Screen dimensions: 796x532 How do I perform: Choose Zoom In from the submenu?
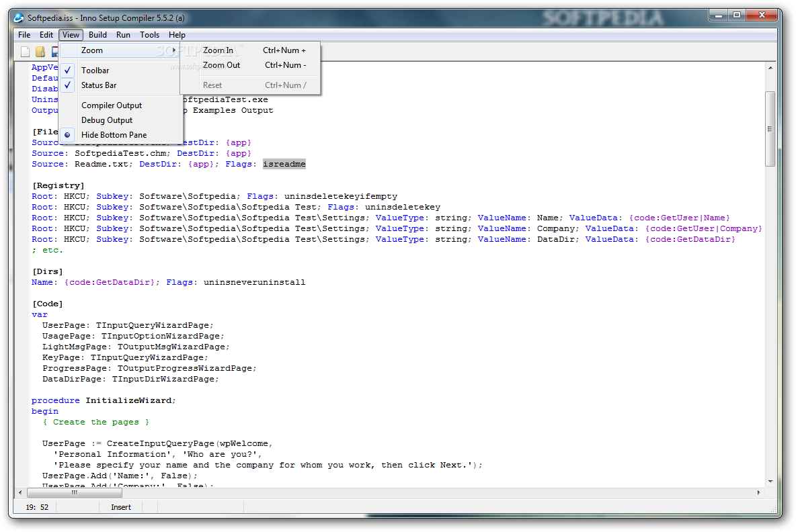point(250,50)
